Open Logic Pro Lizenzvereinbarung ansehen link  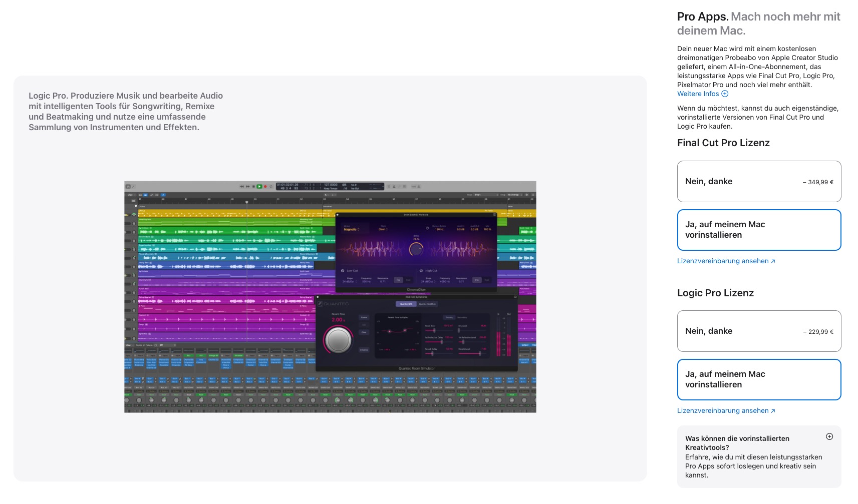[725, 411]
